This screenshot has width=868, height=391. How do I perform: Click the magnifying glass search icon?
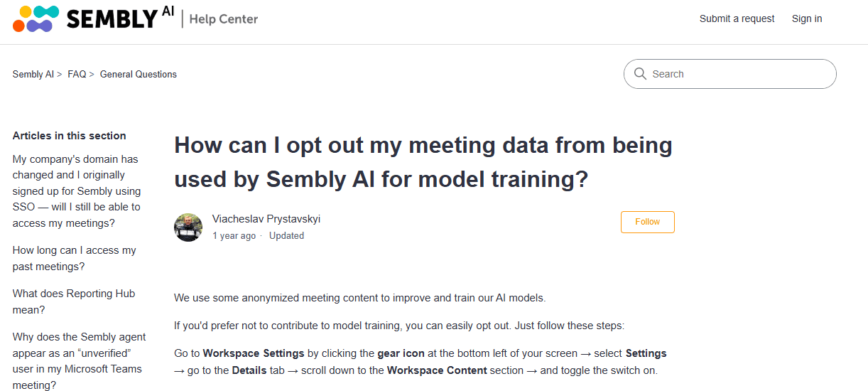click(x=640, y=73)
